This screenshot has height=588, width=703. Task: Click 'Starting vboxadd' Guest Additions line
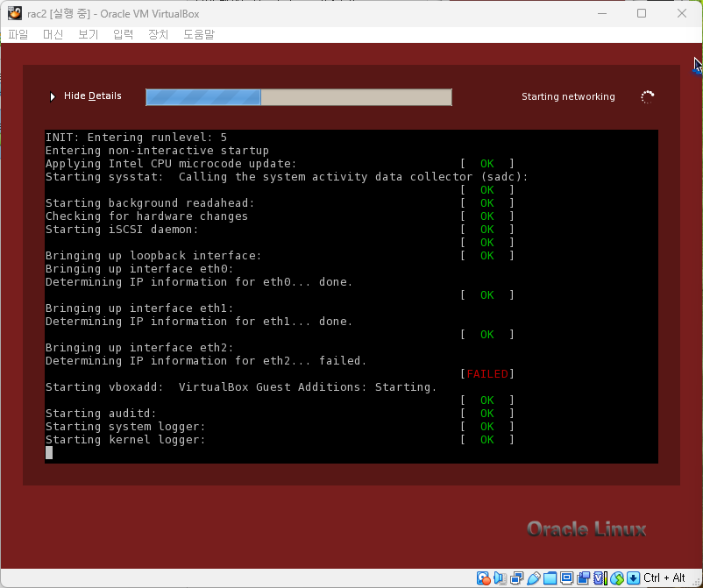[241, 386]
